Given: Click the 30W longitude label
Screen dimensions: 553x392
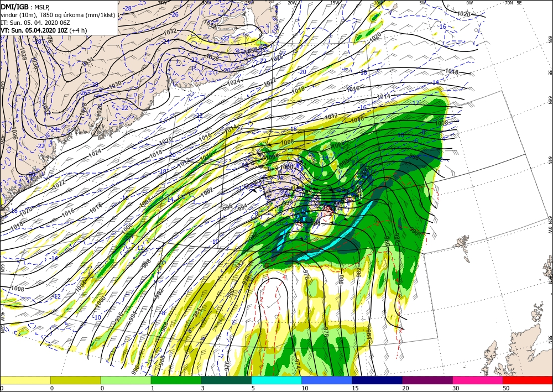Looking at the screenshot, I should [x=206, y=2].
